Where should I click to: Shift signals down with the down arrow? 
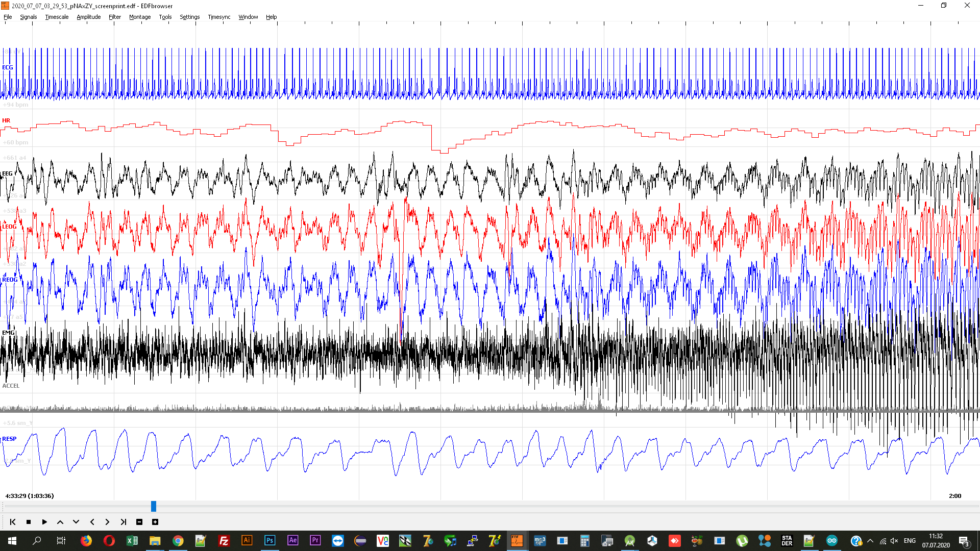(x=76, y=522)
